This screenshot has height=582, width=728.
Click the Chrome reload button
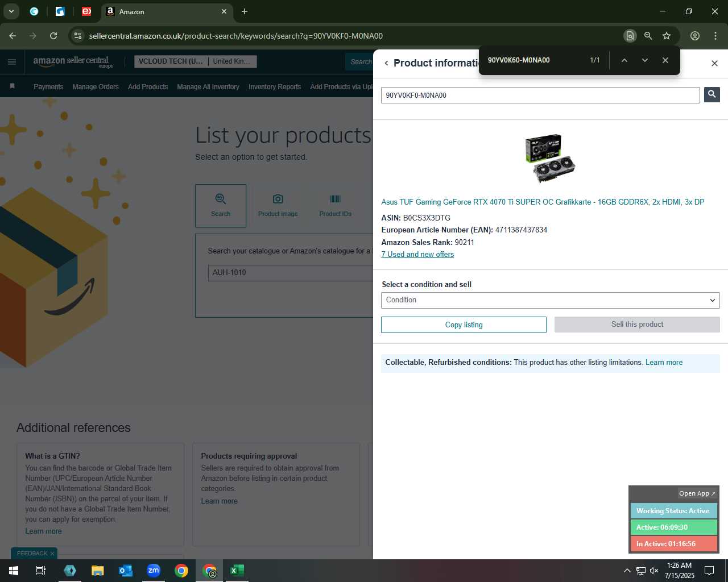pos(53,36)
